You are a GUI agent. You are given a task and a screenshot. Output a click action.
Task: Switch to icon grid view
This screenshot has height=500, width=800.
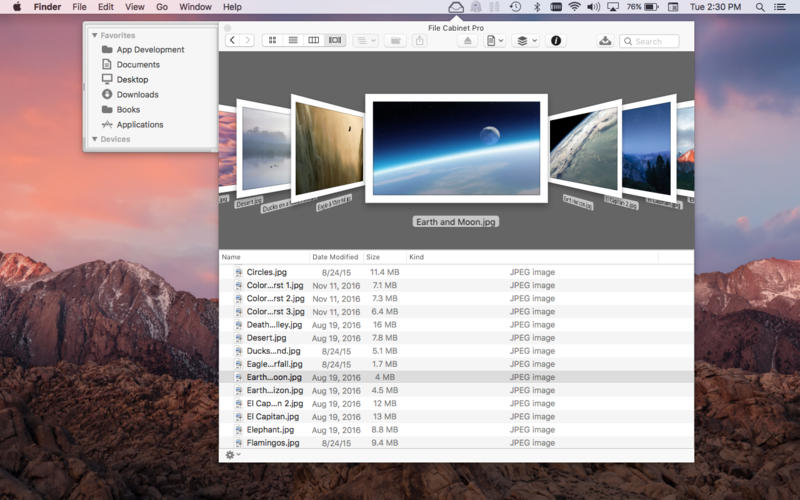pyautogui.click(x=272, y=40)
